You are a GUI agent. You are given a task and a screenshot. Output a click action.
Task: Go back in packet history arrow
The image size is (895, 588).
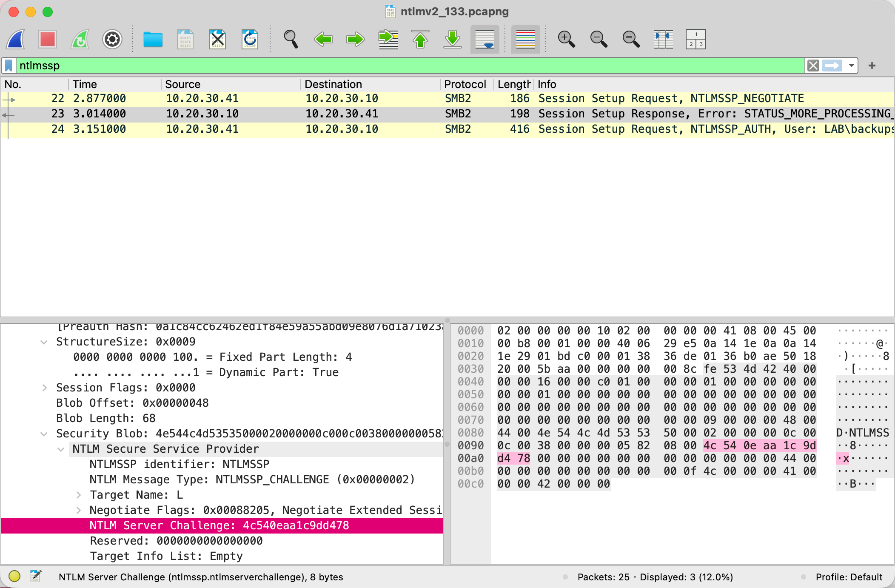[x=323, y=39]
